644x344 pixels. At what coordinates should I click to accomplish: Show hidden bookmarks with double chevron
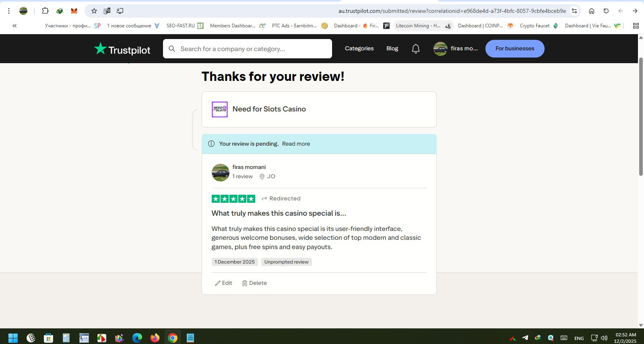pyautogui.click(x=14, y=26)
